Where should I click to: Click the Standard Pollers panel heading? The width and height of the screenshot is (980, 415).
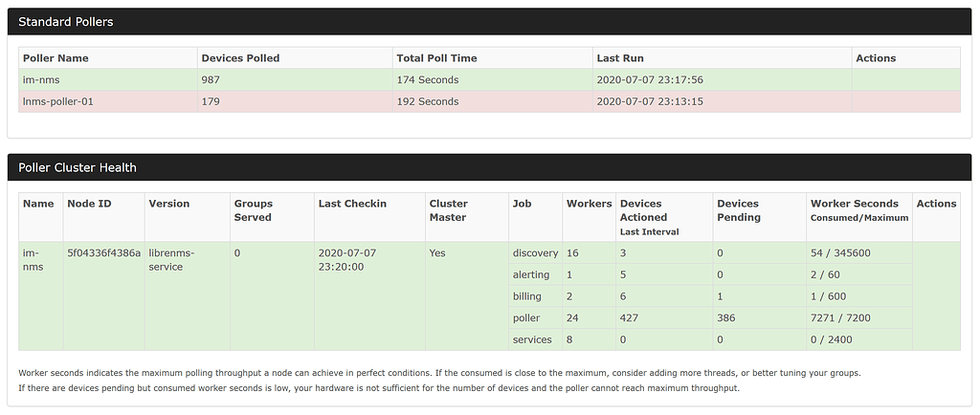click(64, 21)
